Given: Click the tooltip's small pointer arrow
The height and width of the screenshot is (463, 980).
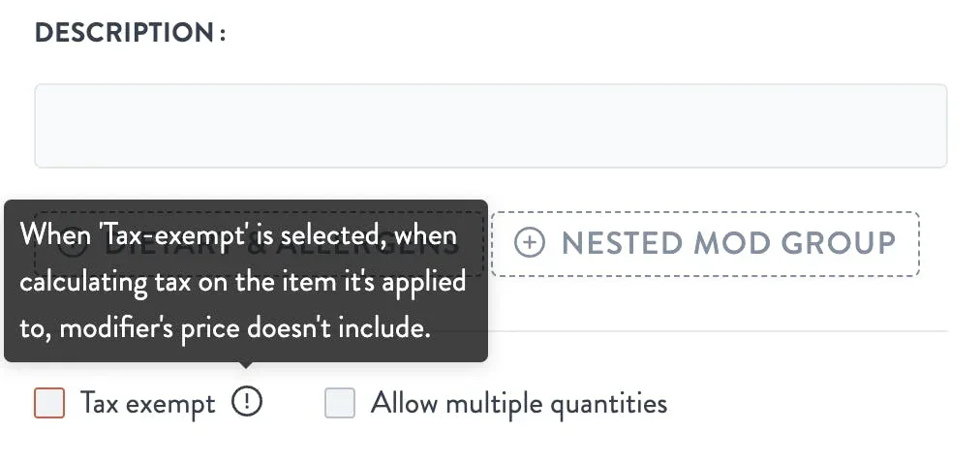Looking at the screenshot, I should [x=247, y=365].
